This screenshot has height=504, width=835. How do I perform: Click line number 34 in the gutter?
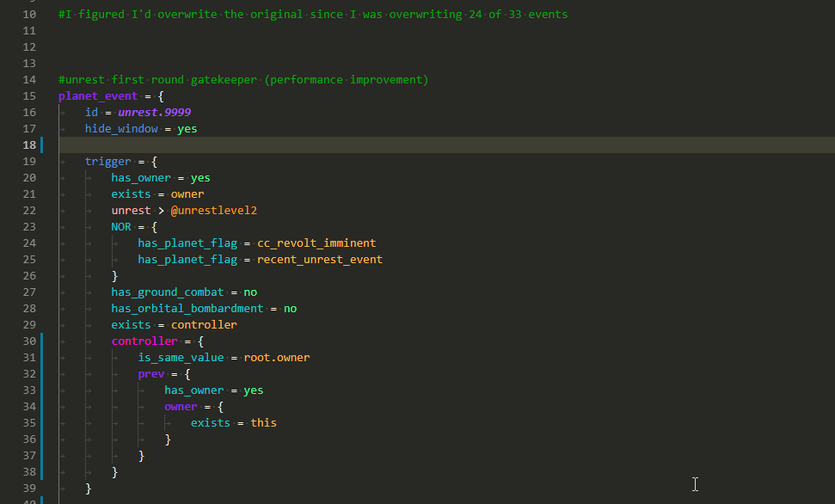(x=29, y=407)
